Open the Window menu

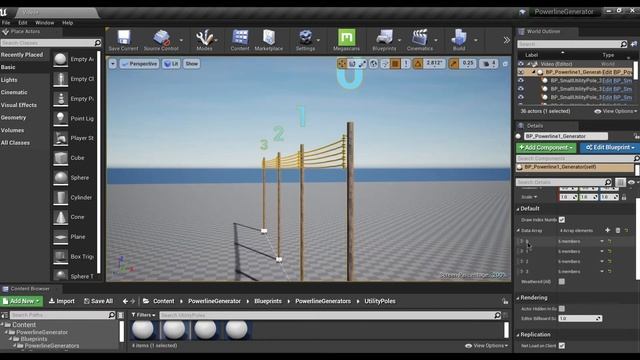click(44, 23)
